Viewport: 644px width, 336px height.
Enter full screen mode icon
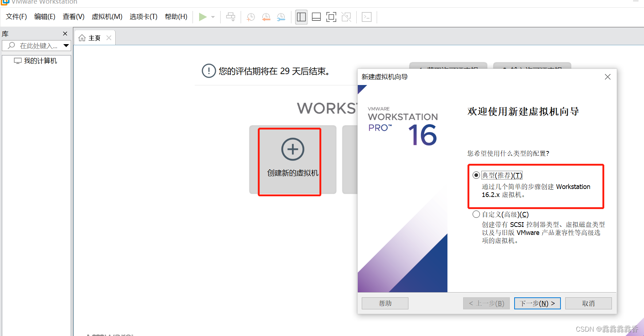tap(331, 17)
